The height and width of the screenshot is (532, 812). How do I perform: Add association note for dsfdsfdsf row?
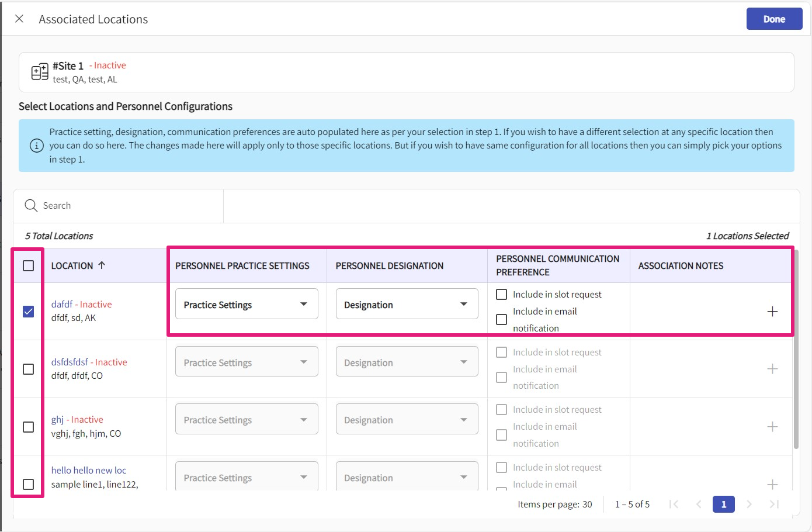pyautogui.click(x=772, y=369)
